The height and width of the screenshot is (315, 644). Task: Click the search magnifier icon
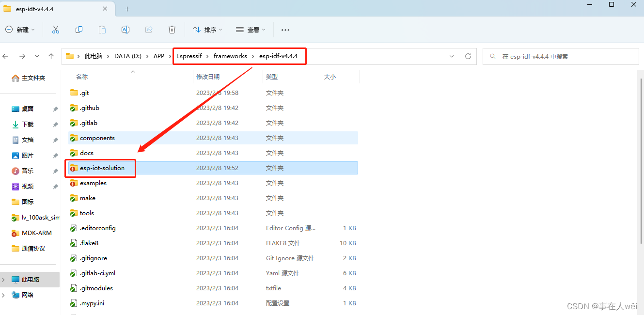[493, 56]
